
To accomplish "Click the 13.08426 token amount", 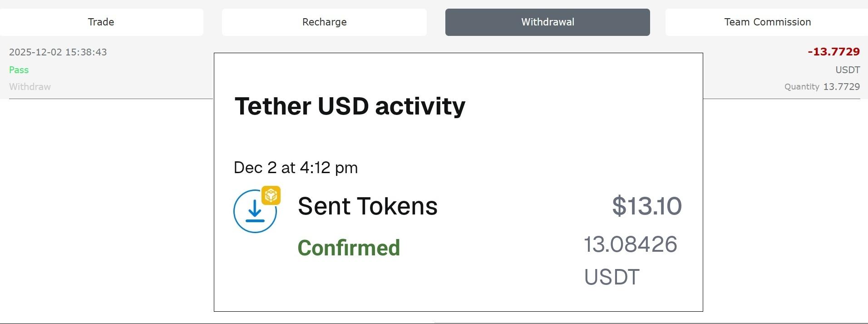I will tap(630, 244).
